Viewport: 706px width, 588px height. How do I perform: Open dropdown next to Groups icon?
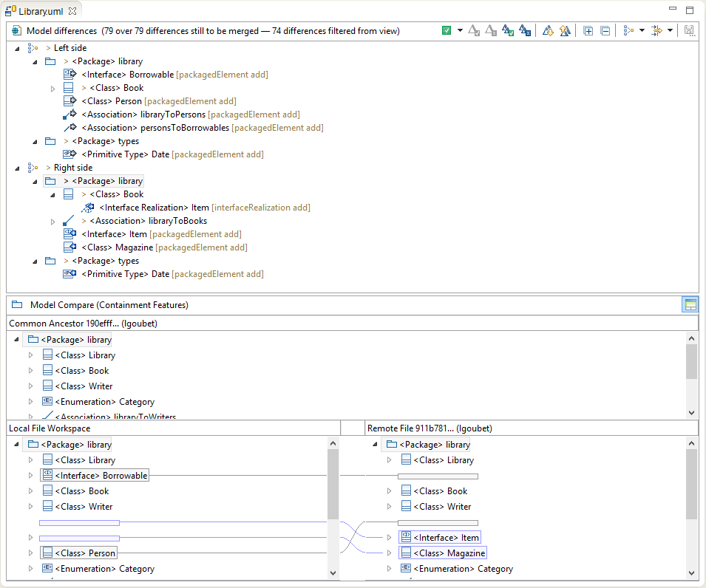click(x=642, y=31)
